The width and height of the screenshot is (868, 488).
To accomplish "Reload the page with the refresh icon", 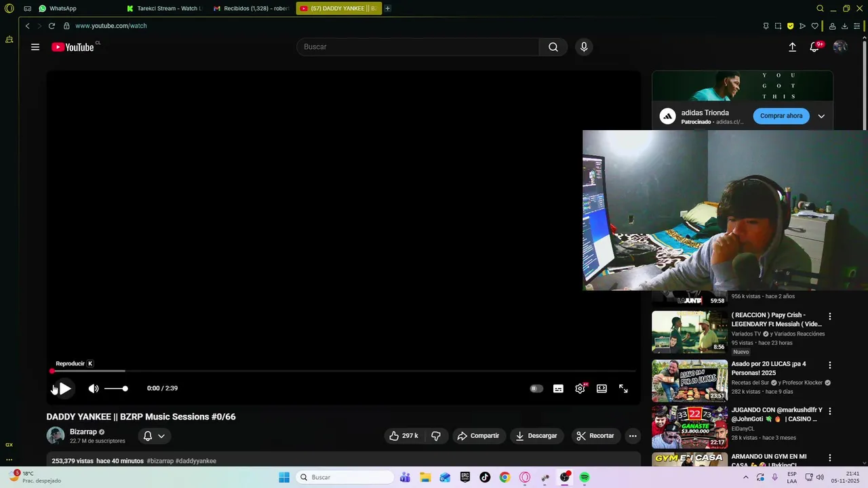I will (x=52, y=26).
